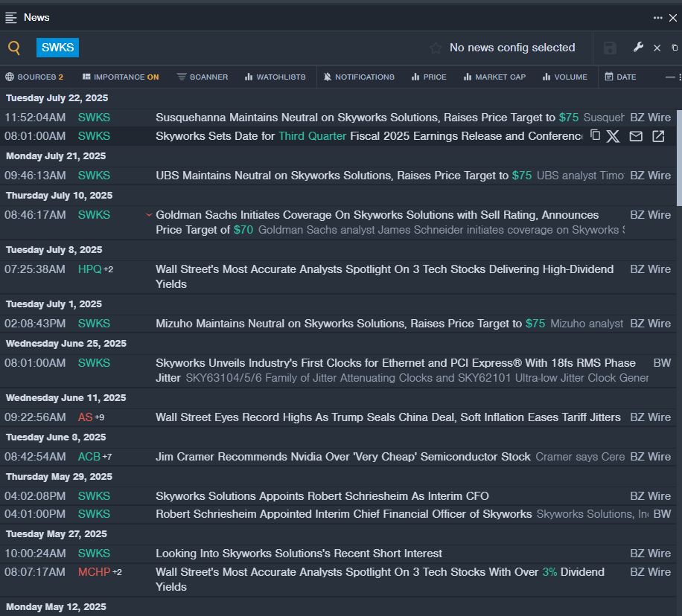
Task: Select Wall Street Eyes Record Highs headline
Action: [x=388, y=417]
